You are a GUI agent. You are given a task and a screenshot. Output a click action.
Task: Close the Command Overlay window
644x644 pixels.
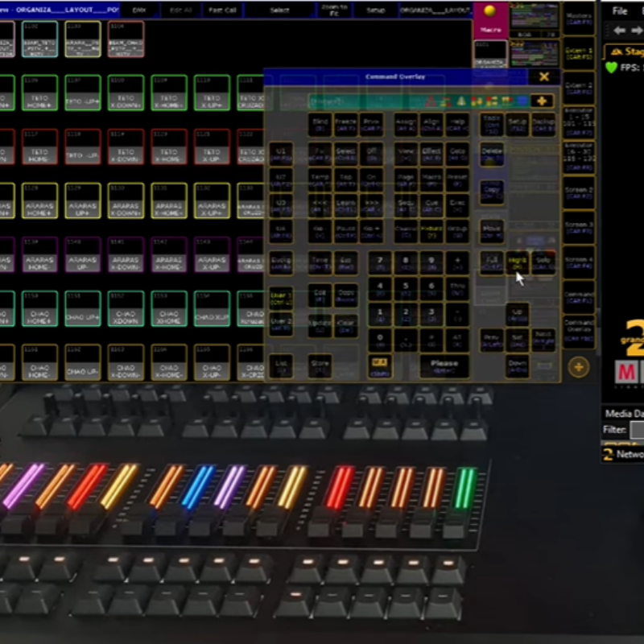[x=544, y=77]
